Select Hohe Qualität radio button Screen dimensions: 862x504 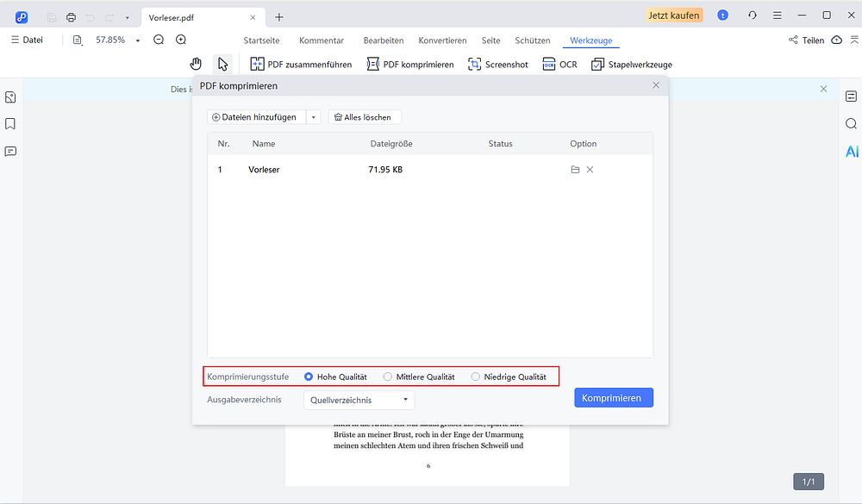click(x=309, y=376)
